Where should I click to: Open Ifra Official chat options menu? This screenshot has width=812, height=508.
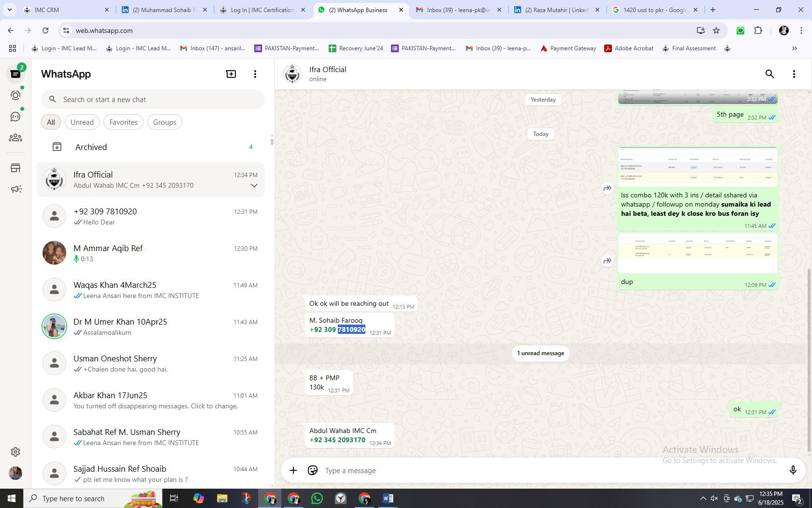(794, 74)
